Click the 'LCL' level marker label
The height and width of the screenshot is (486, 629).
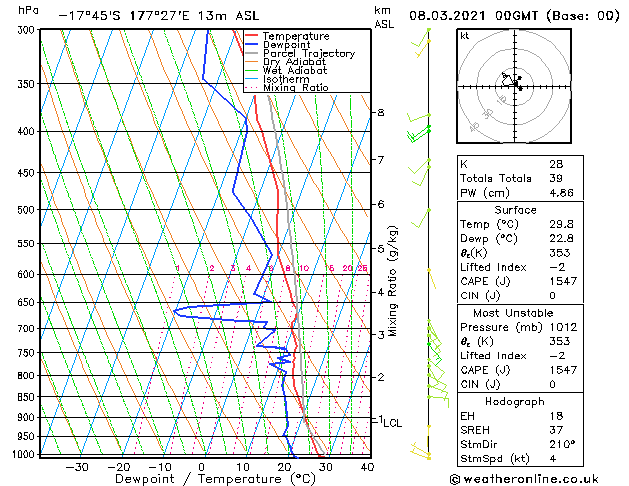click(392, 423)
